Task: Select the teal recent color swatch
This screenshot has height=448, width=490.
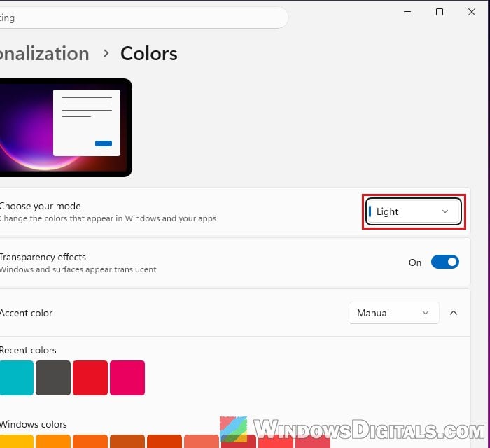Action: pos(16,378)
